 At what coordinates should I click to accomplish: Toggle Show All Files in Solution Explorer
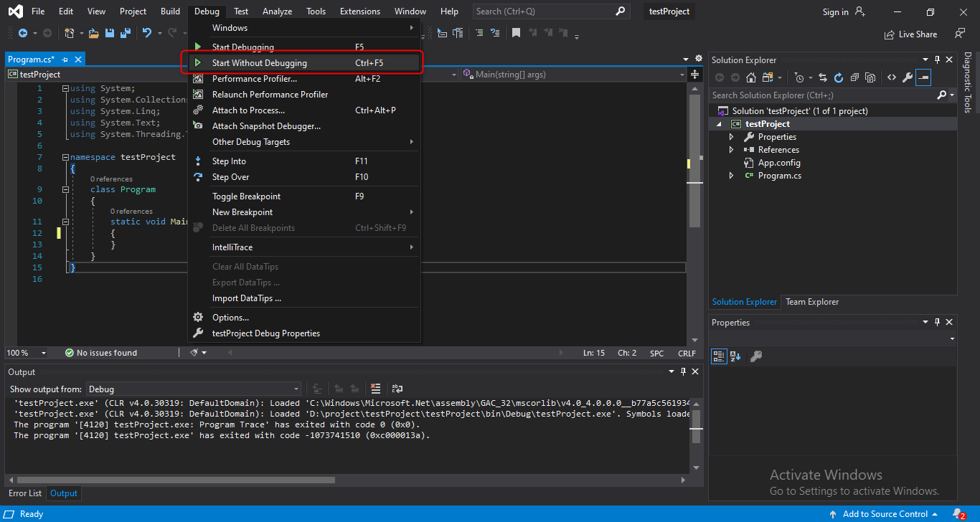point(870,77)
